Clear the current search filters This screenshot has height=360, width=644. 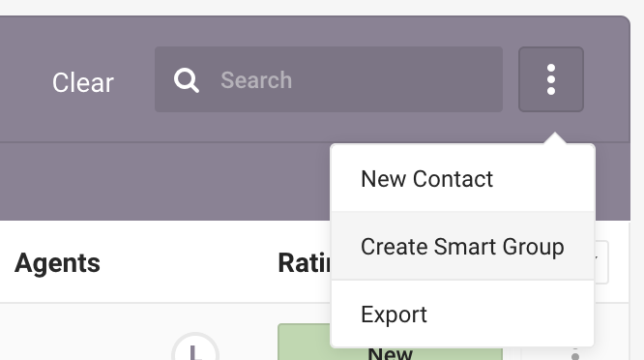pyautogui.click(x=82, y=82)
